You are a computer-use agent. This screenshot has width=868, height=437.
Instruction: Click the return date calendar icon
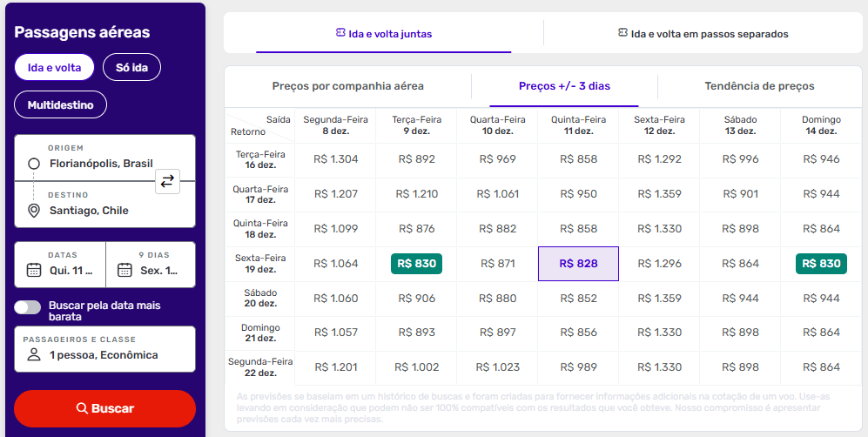[x=124, y=270]
